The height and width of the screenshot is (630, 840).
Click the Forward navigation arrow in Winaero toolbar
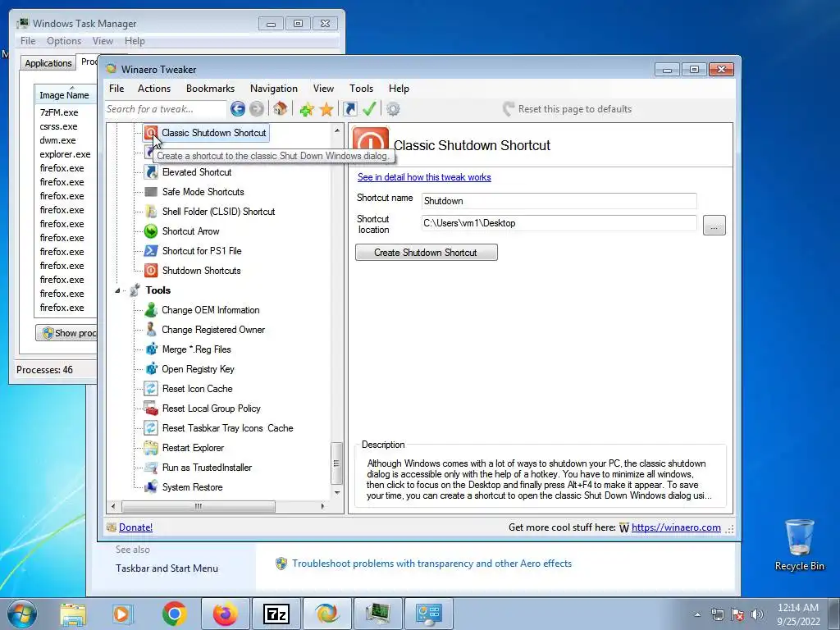click(257, 109)
